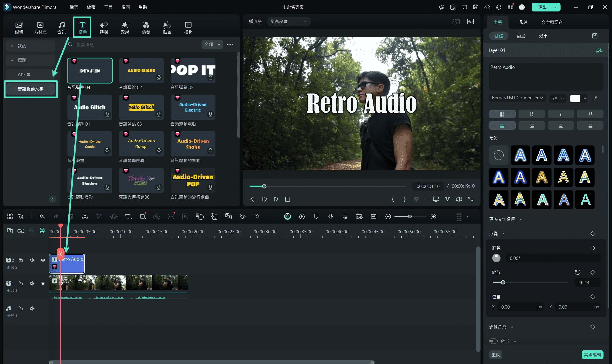Lock the 影片 2 track
Viewport: 612px width, 364px height.
pos(21,260)
